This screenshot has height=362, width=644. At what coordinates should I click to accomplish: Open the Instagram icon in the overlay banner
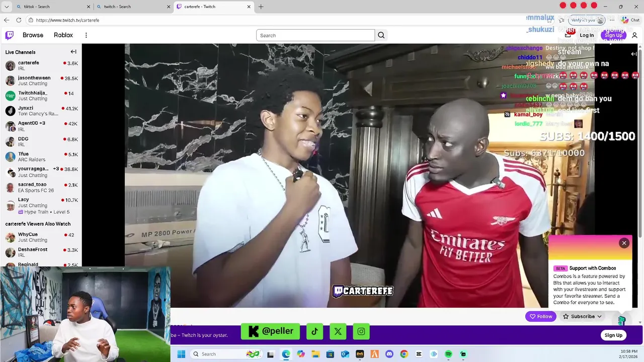[x=361, y=331]
